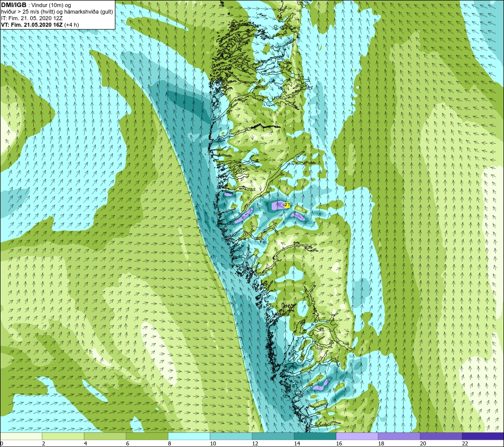Screen dimensions: 504x447
Task: Pick the 8–10 m/s pale cyan swatch
Action: point(189,436)
